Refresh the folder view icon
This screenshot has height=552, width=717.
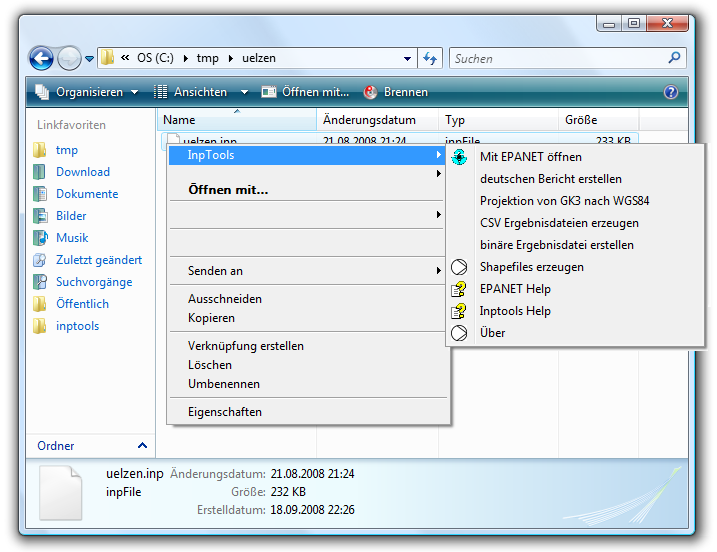[x=430, y=58]
